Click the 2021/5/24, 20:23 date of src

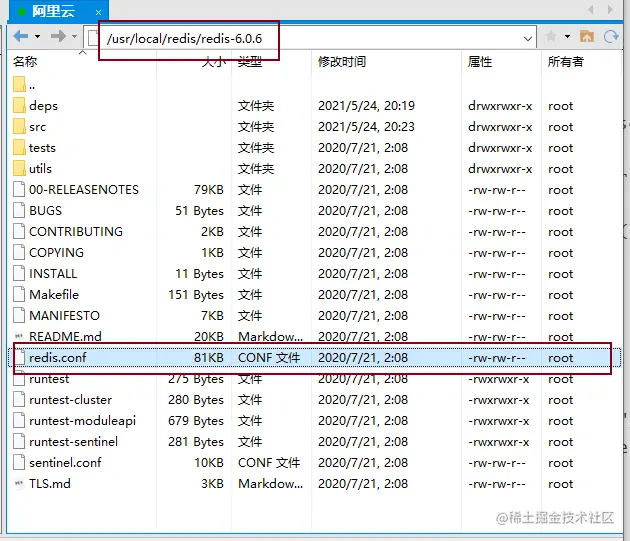366,127
